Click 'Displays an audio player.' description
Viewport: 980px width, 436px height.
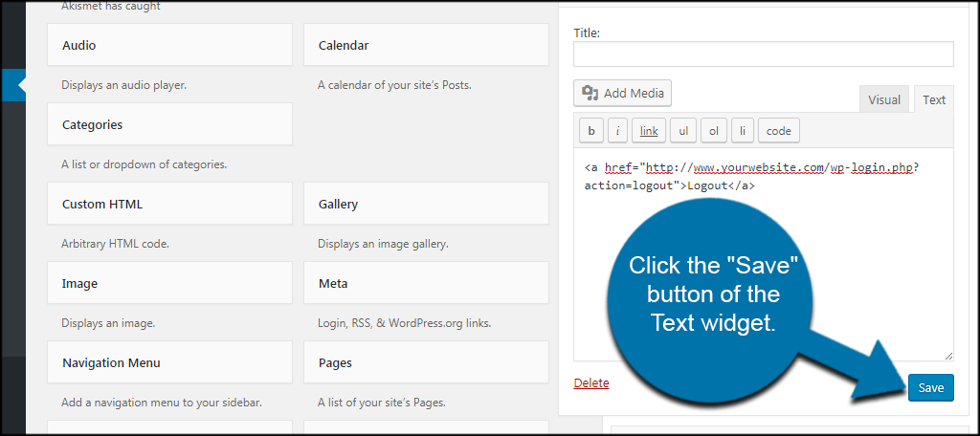123,86
